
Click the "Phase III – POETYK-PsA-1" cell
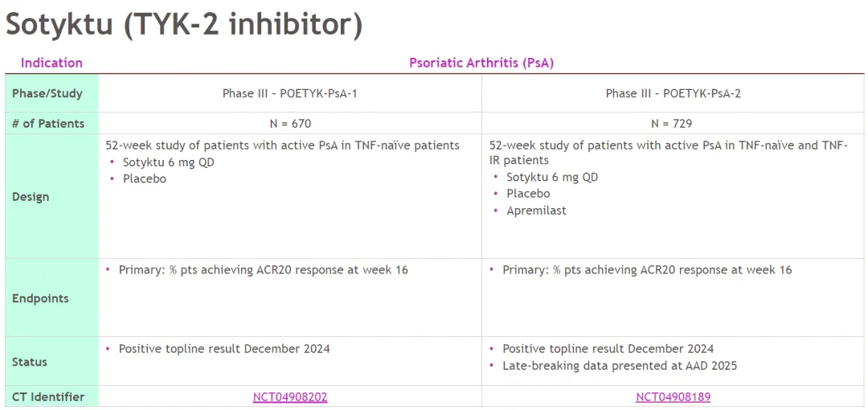tap(290, 93)
